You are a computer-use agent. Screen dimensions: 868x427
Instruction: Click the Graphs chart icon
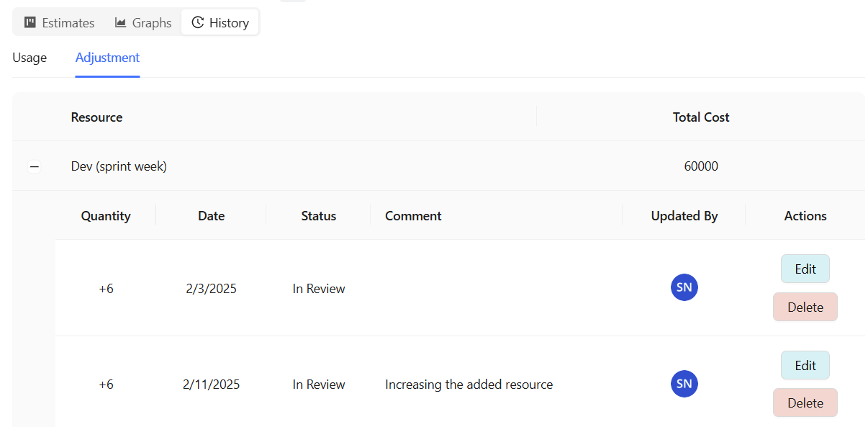[121, 22]
